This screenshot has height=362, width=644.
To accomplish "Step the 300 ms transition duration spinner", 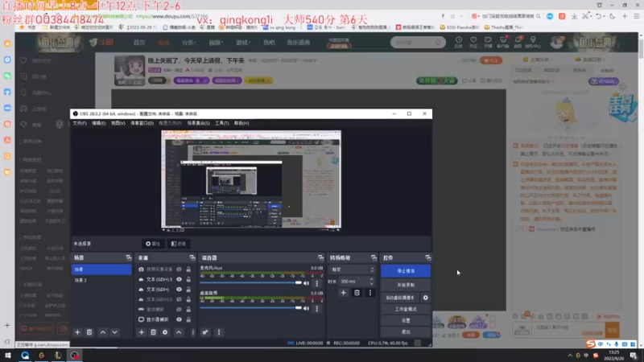I will [371, 282].
